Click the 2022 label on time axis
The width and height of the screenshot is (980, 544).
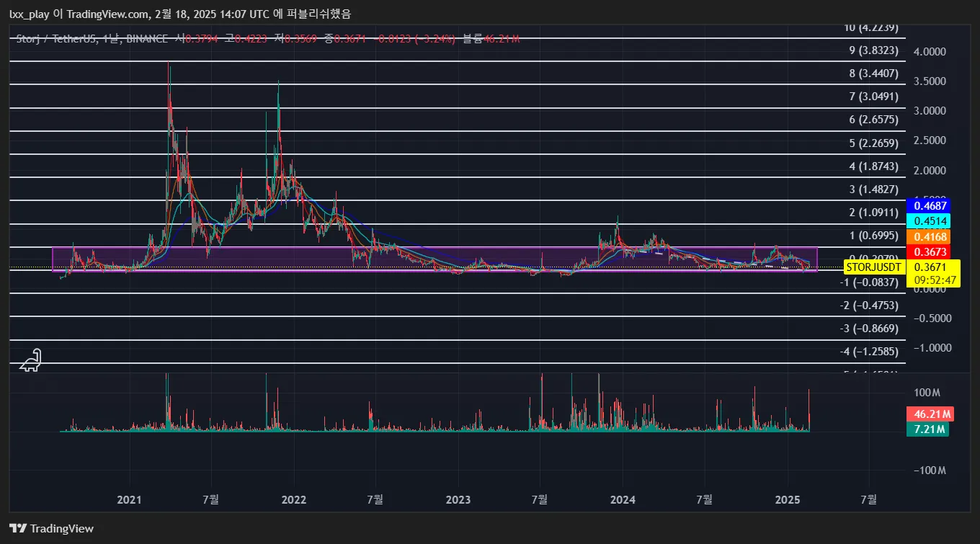293,499
